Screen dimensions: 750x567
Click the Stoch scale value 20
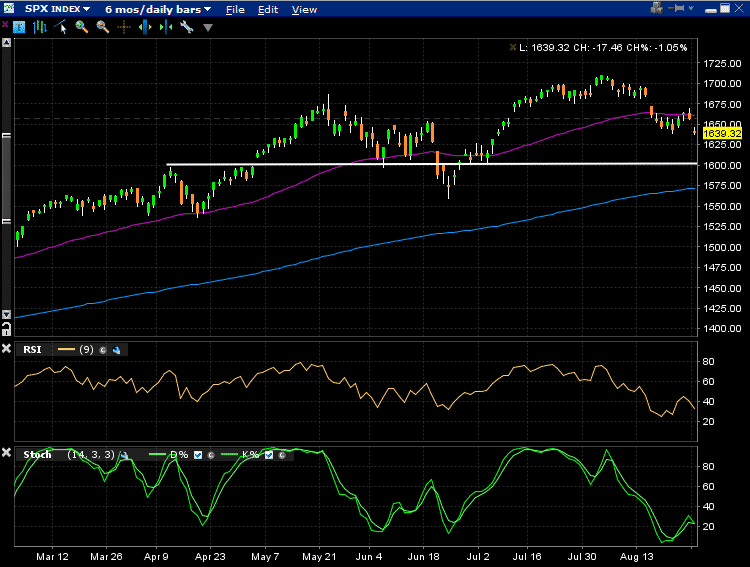(x=708, y=526)
